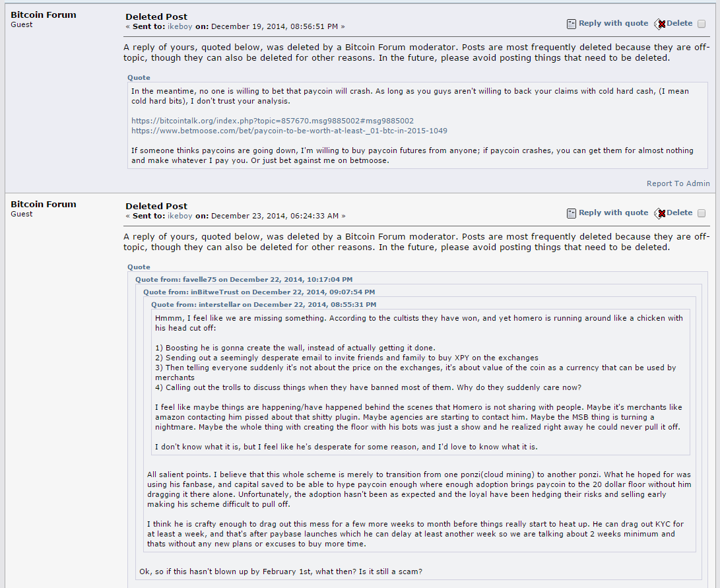Click first Deleted Post subject title
The image size is (720, 588).
(156, 17)
